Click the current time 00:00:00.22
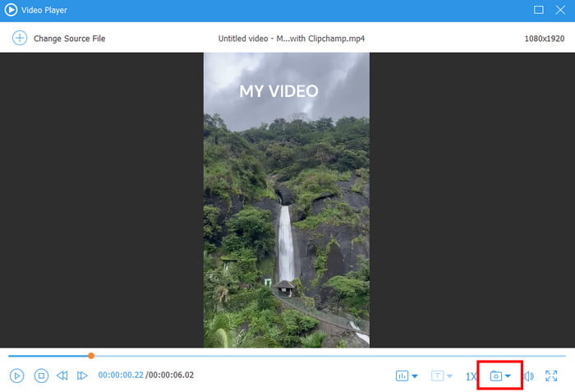The width and height of the screenshot is (575, 392). coord(121,376)
